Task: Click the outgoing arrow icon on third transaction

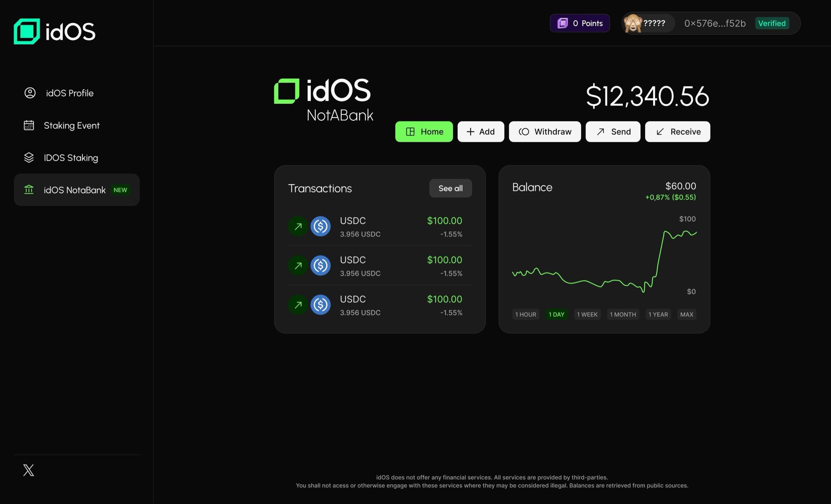Action: (x=298, y=305)
